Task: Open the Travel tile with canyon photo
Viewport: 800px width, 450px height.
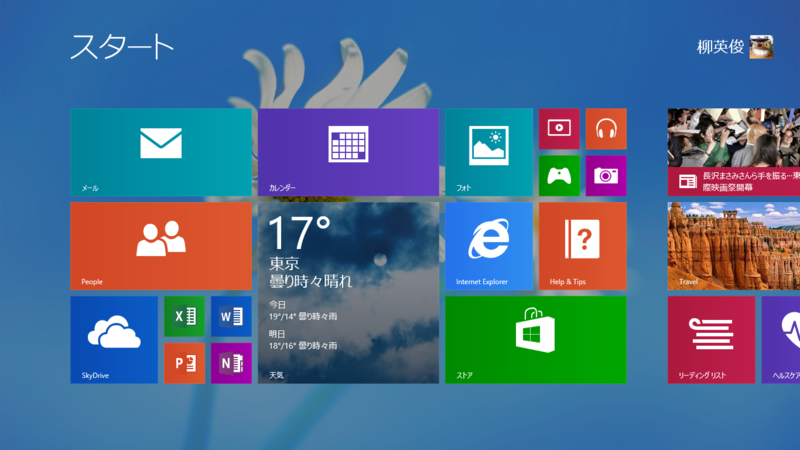Action: tap(734, 246)
